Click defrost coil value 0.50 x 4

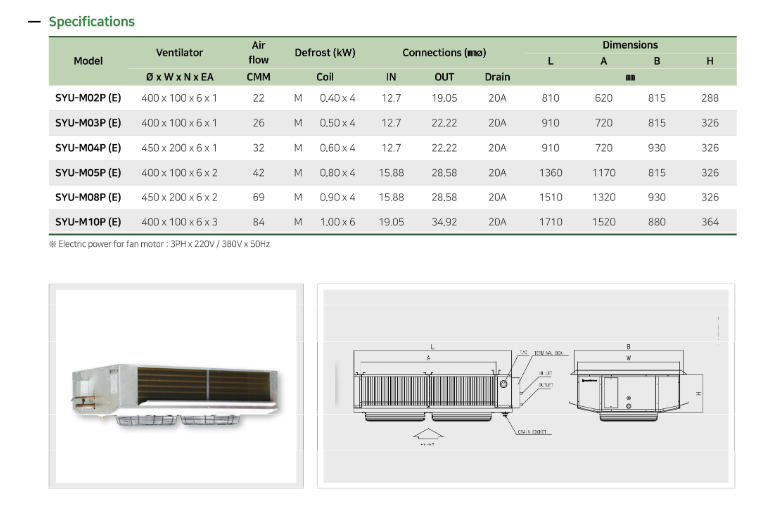[x=337, y=123]
